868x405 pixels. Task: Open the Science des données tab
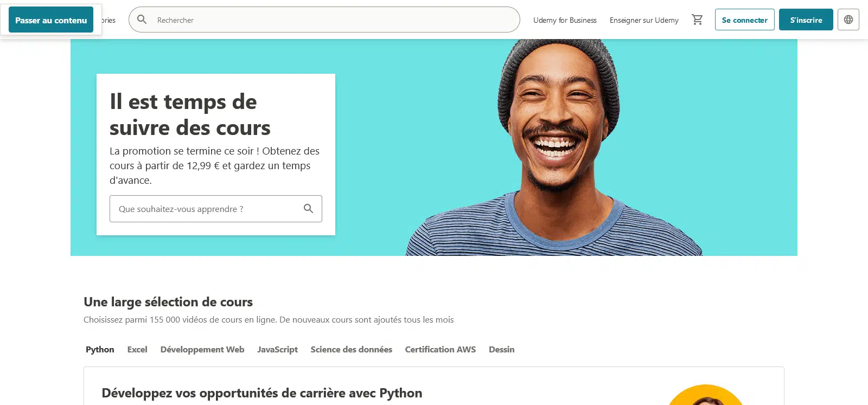(x=352, y=350)
